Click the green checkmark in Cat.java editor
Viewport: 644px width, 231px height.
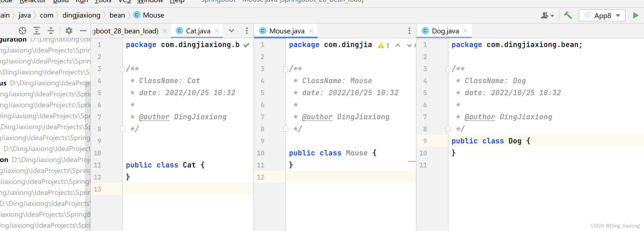pyautogui.click(x=246, y=45)
